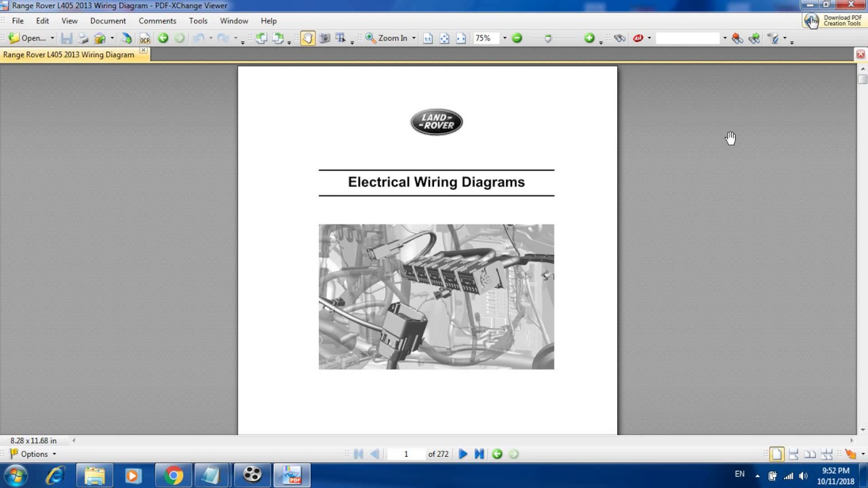Screen dimensions: 868x488
Task: Click the search options funnel icon
Action: [774, 38]
